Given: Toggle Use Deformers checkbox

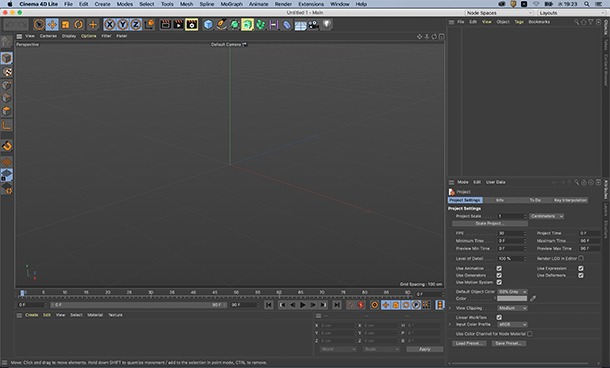Looking at the screenshot, I should [x=581, y=275].
